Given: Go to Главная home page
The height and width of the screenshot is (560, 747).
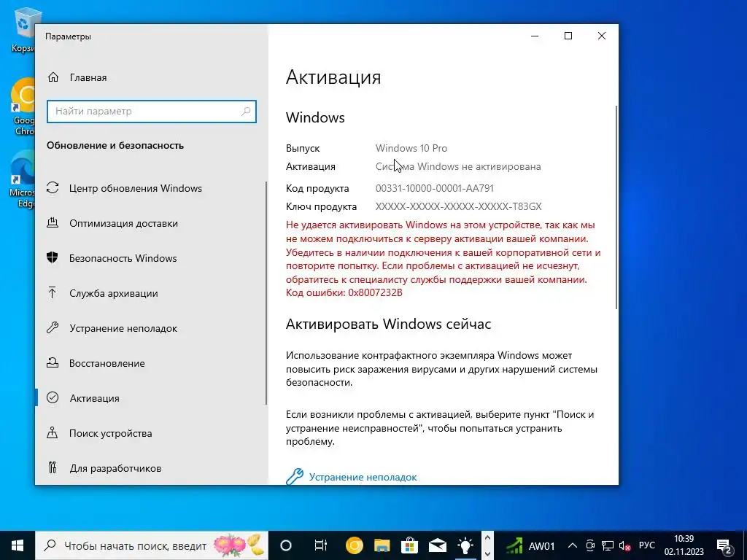Looking at the screenshot, I should [x=77, y=77].
